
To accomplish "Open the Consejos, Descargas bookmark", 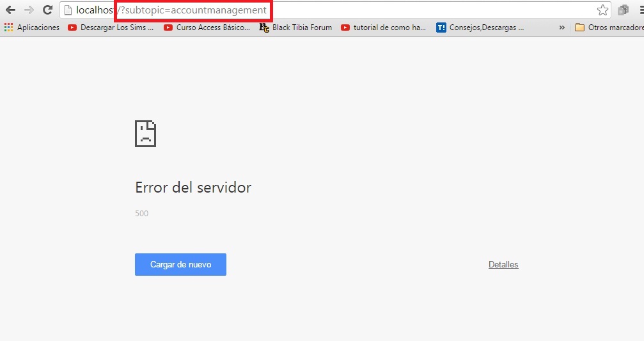I will pos(480,28).
